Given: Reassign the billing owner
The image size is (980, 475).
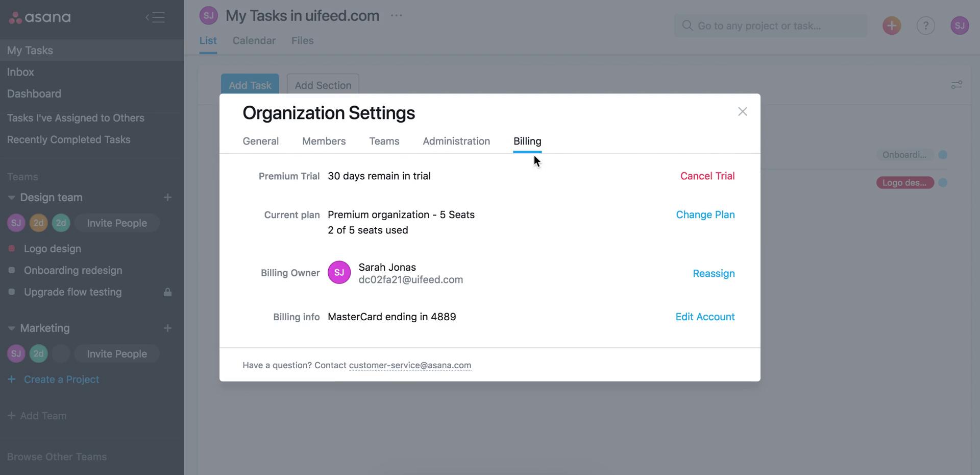Looking at the screenshot, I should [714, 274].
